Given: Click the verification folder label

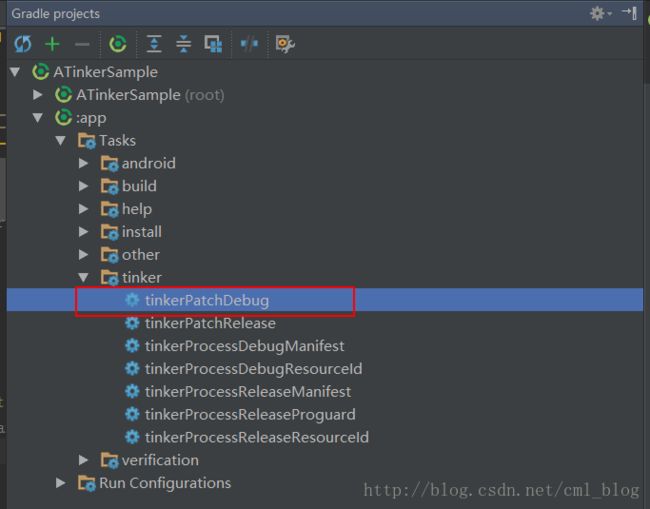Looking at the screenshot, I should point(160,460).
